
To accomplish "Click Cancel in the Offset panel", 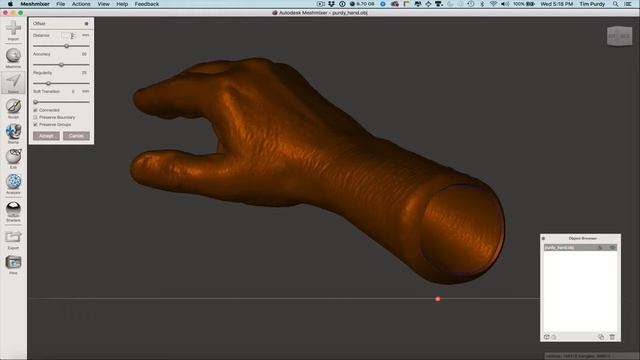I will pos(76,136).
